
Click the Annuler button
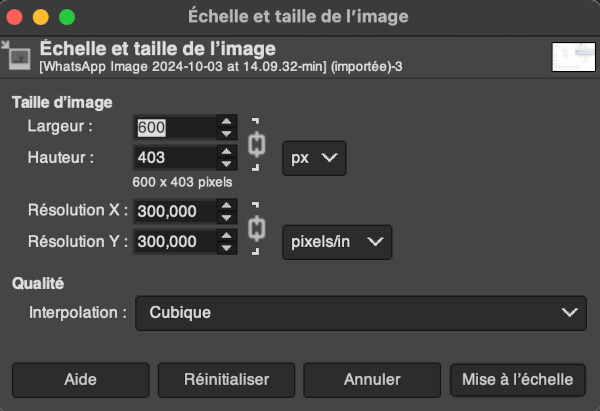tap(372, 380)
